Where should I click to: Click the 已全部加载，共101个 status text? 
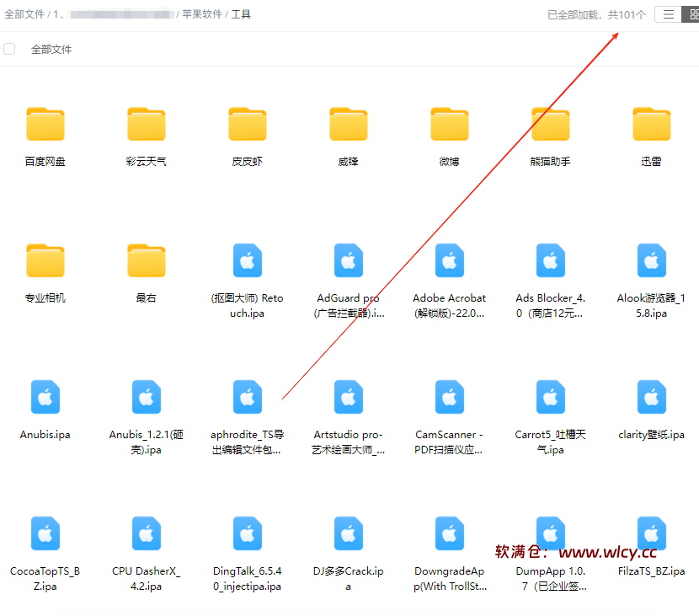(596, 14)
